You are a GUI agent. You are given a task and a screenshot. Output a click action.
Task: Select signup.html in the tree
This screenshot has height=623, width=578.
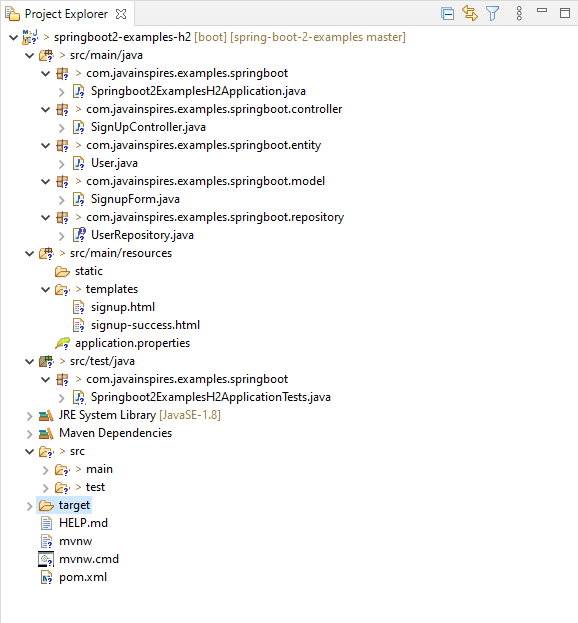click(x=123, y=307)
